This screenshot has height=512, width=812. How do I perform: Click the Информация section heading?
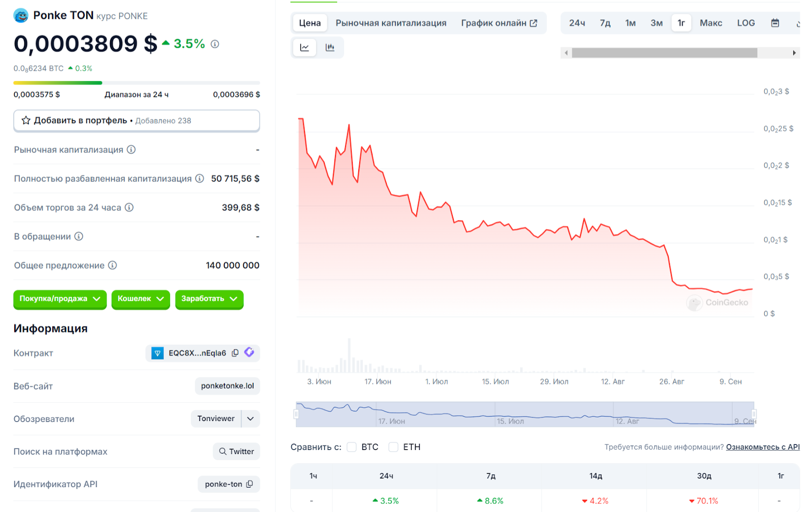coord(51,329)
